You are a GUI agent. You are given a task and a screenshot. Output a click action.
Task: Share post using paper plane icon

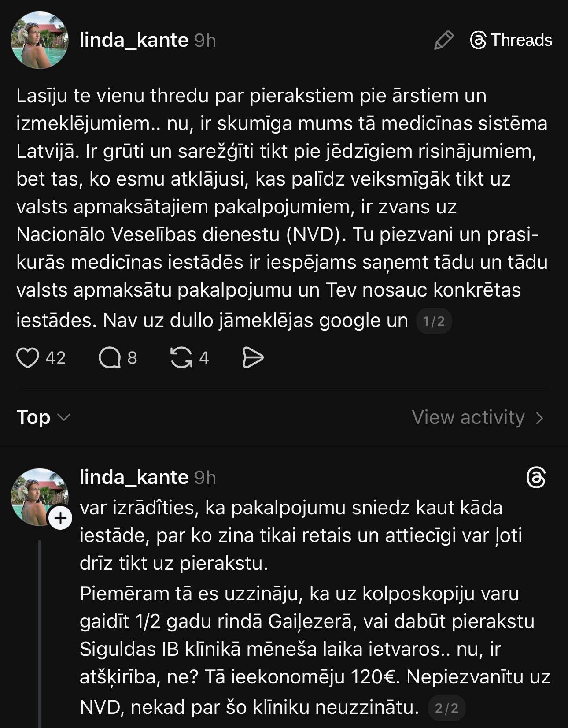tap(253, 357)
